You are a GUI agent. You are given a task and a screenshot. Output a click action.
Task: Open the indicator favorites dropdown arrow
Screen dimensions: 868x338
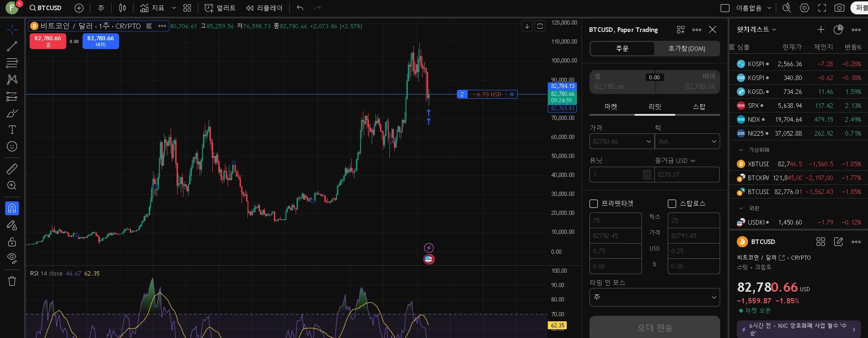(x=174, y=8)
